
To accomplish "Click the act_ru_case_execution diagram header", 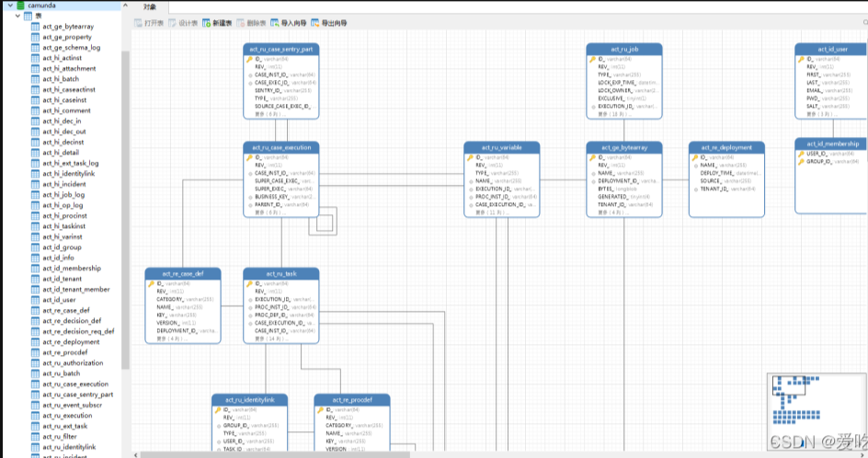I will [x=281, y=148].
